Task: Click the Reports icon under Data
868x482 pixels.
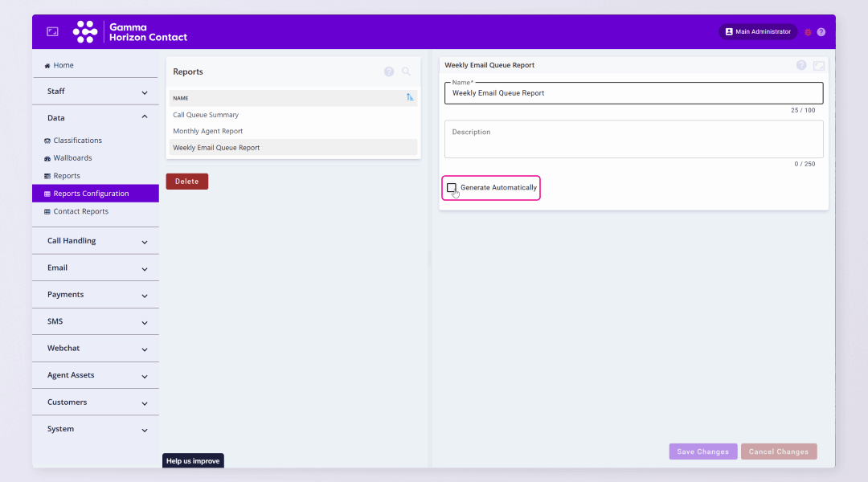Action: tap(47, 175)
